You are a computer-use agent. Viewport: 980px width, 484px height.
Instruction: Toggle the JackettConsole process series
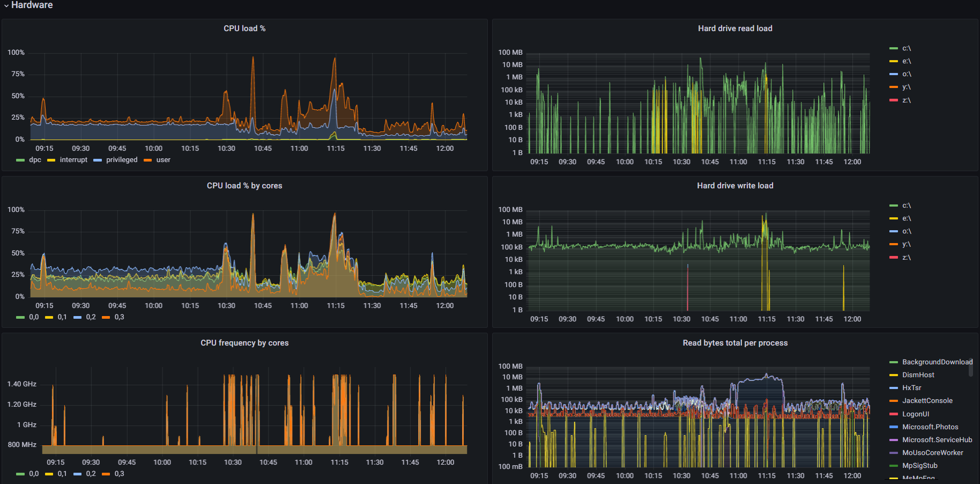927,401
